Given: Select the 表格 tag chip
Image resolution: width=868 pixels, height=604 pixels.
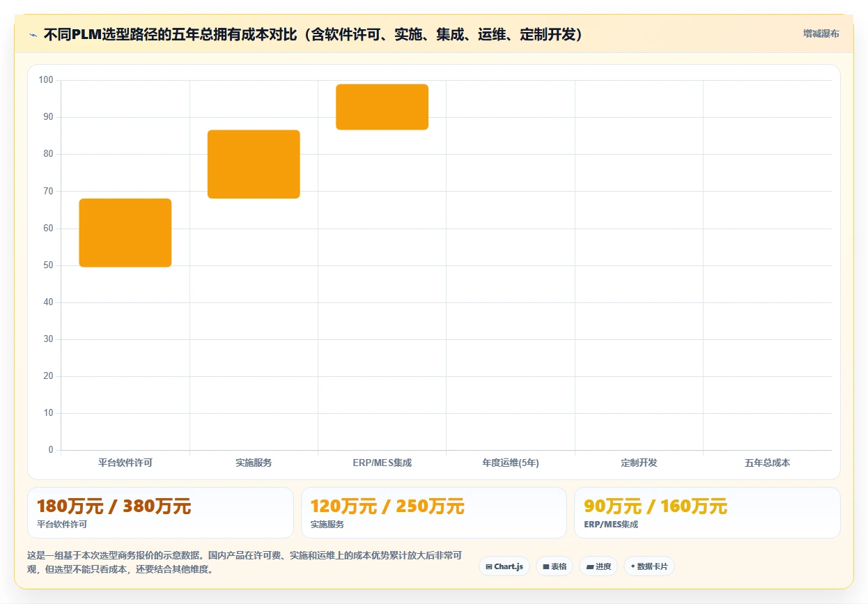Looking at the screenshot, I should click(x=554, y=566).
